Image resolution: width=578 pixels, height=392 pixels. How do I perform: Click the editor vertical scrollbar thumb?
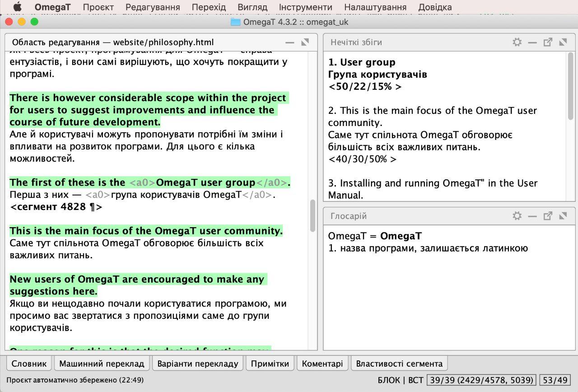(312, 216)
